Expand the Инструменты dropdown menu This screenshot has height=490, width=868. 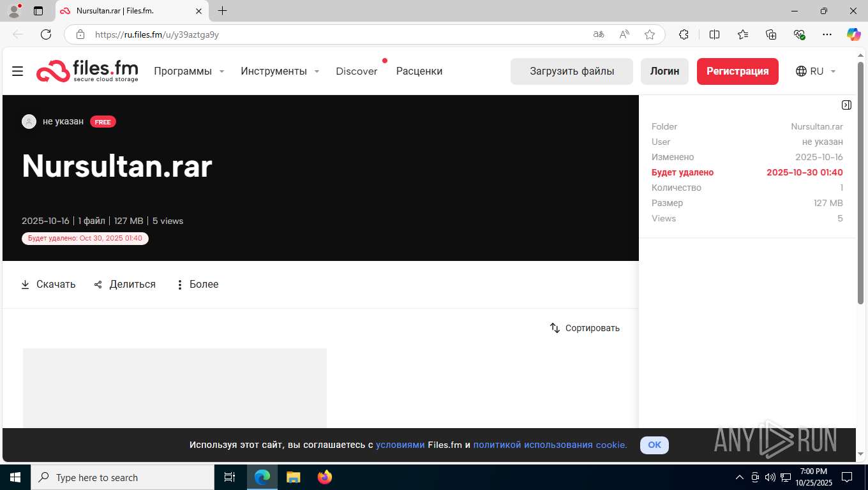[280, 71]
